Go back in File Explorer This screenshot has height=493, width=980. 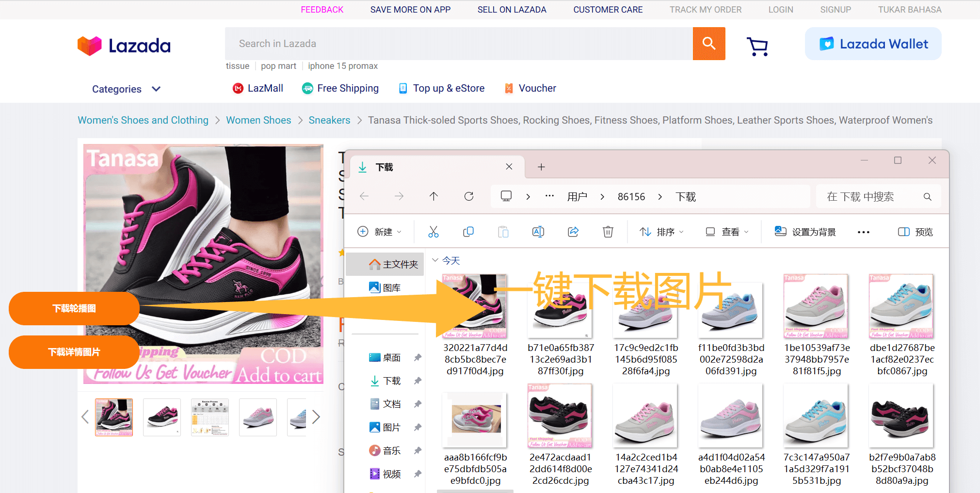[364, 196]
